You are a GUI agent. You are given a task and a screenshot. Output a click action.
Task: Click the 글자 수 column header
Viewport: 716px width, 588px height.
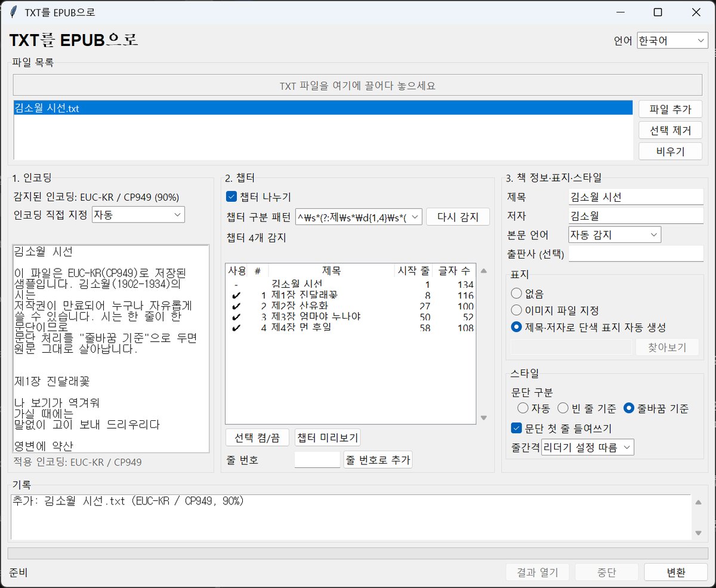[453, 271]
